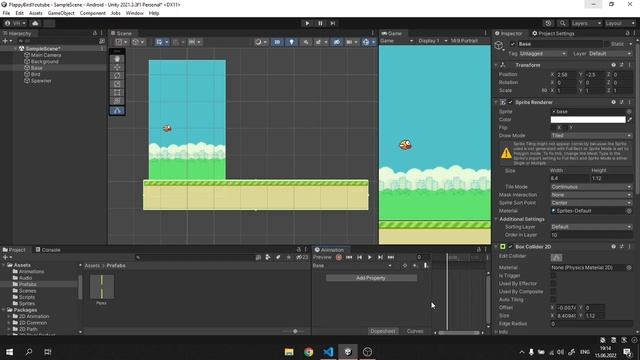
Task: Open the Component menu
Action: (x=93, y=13)
